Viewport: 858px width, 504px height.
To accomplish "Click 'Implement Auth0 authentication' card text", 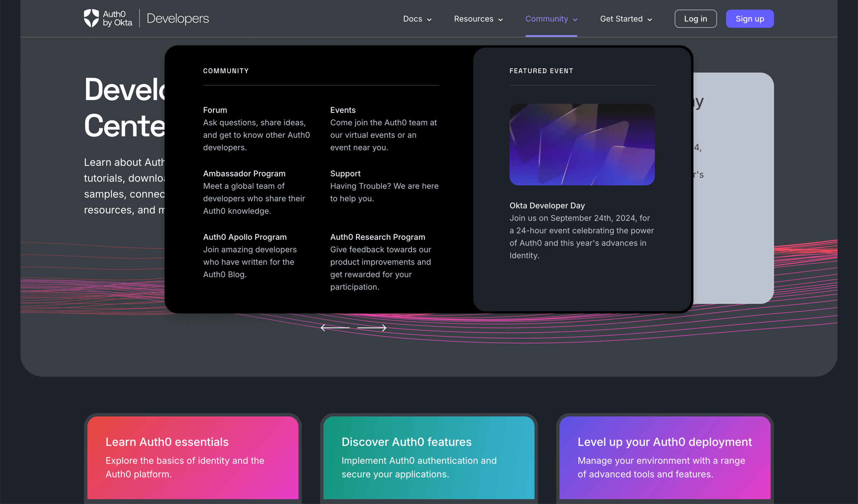I will 419,467.
